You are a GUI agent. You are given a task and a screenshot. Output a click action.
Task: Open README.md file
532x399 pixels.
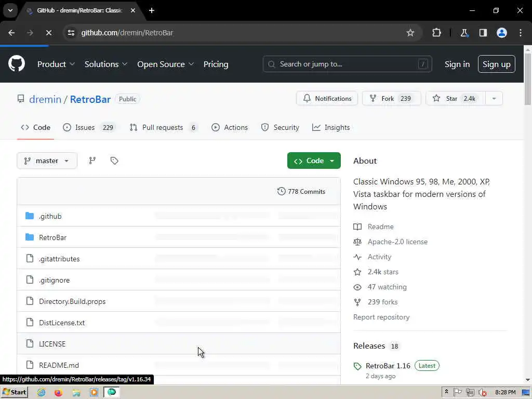pos(59,365)
